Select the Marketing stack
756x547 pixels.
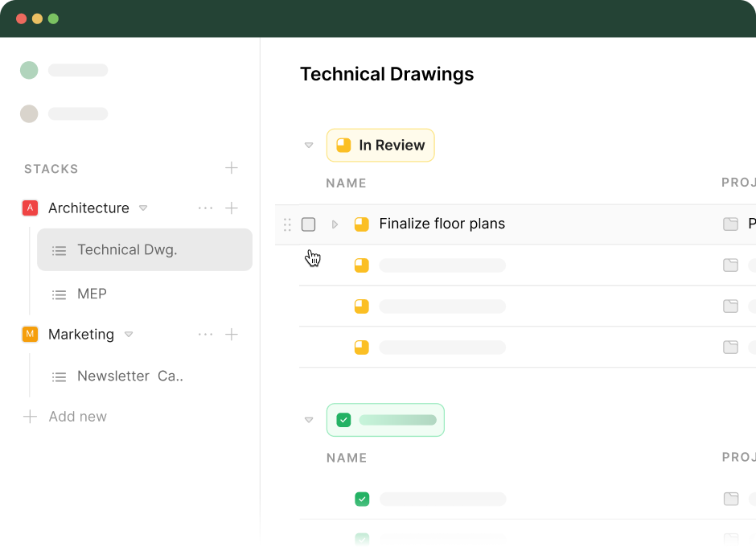coord(81,335)
